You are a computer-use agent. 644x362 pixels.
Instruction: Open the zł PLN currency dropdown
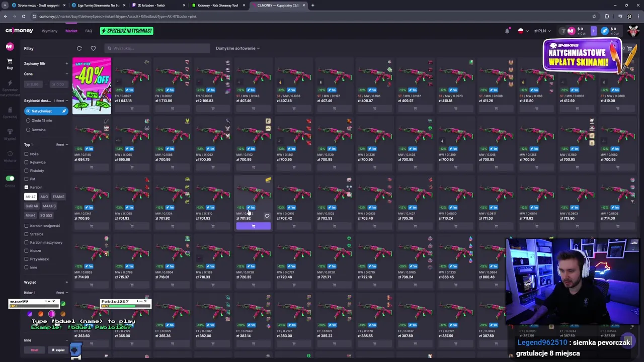(x=542, y=31)
